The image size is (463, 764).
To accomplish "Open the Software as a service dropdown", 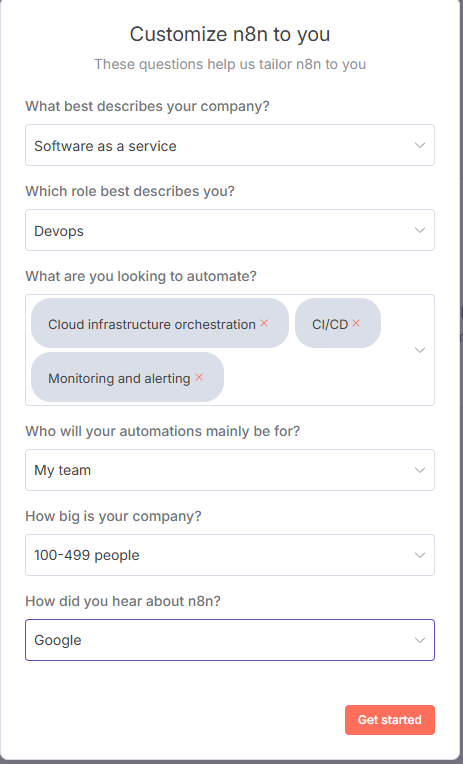I will [230, 145].
